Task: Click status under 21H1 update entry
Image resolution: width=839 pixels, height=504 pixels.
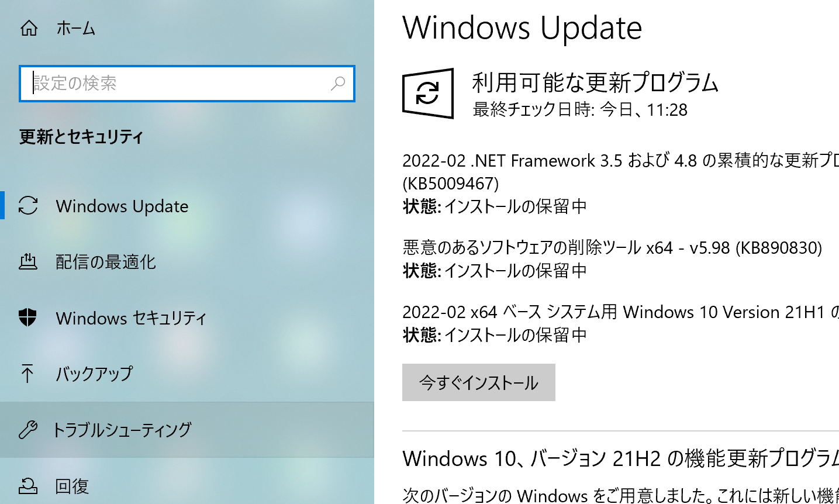Action: (x=495, y=335)
